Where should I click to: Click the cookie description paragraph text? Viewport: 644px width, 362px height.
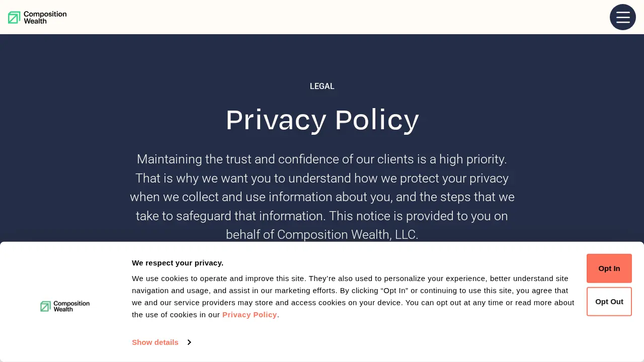353,297
